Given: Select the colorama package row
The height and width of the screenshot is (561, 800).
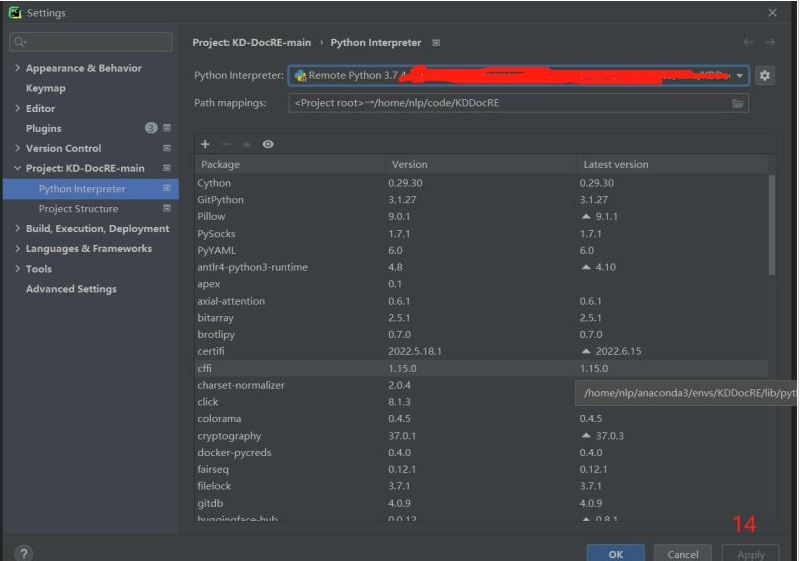Looking at the screenshot, I should click(x=482, y=419).
